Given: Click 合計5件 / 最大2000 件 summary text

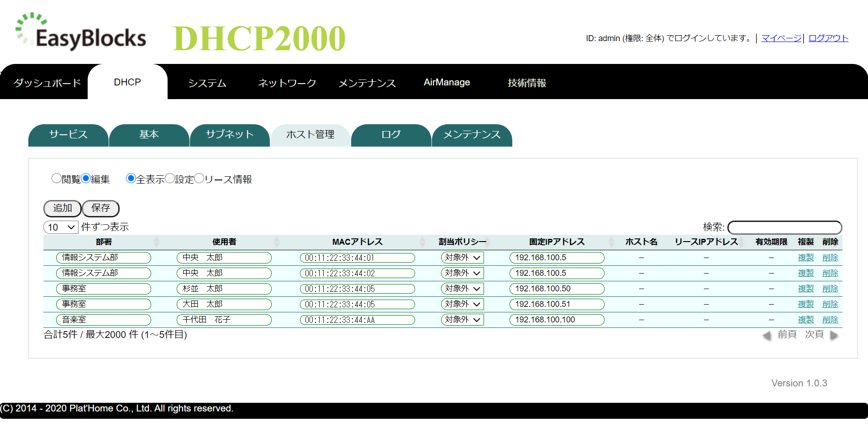Looking at the screenshot, I should [115, 335].
